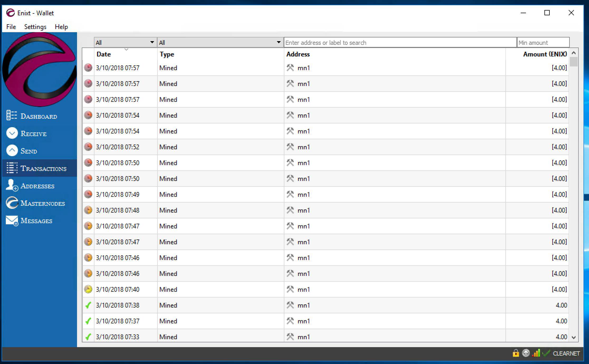This screenshot has width=589, height=364.
Task: Open the Addresses person icon
Action: pyautogui.click(x=12, y=185)
